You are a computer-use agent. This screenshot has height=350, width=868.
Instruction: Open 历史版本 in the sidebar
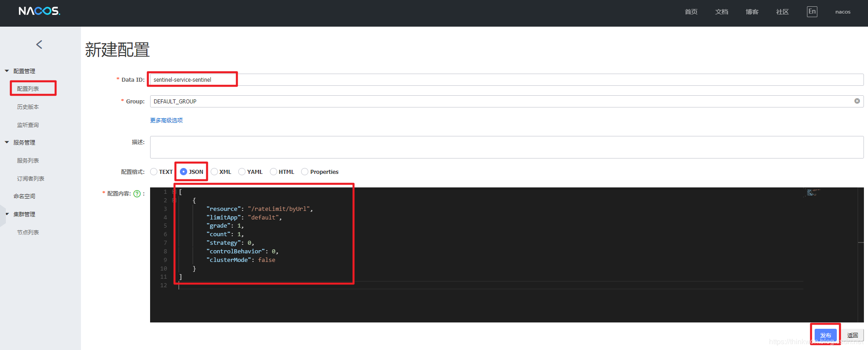[x=28, y=107]
